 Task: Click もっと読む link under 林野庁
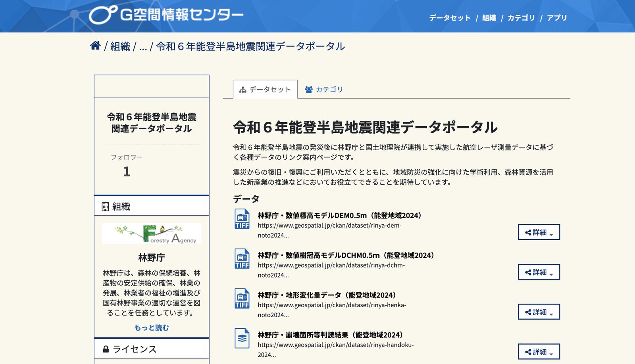(x=152, y=328)
